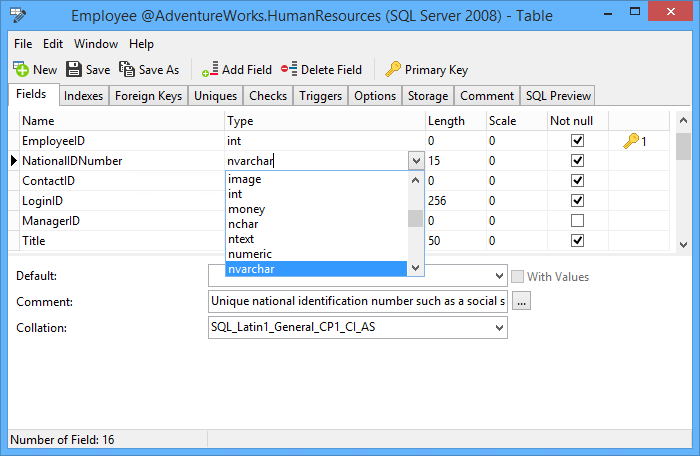Viewport: 700px width, 456px height.
Task: Toggle Not null for NationalIDNumber
Action: pyautogui.click(x=577, y=161)
